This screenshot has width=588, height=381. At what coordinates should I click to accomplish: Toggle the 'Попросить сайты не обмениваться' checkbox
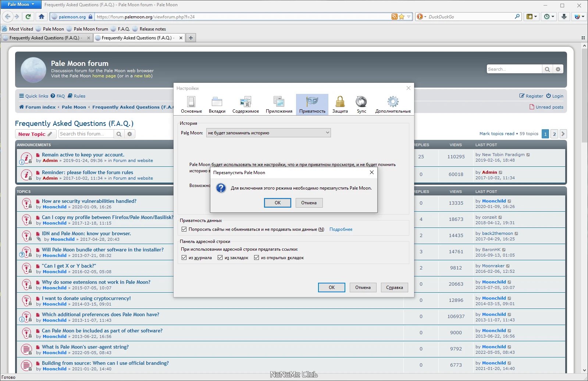pyautogui.click(x=184, y=229)
